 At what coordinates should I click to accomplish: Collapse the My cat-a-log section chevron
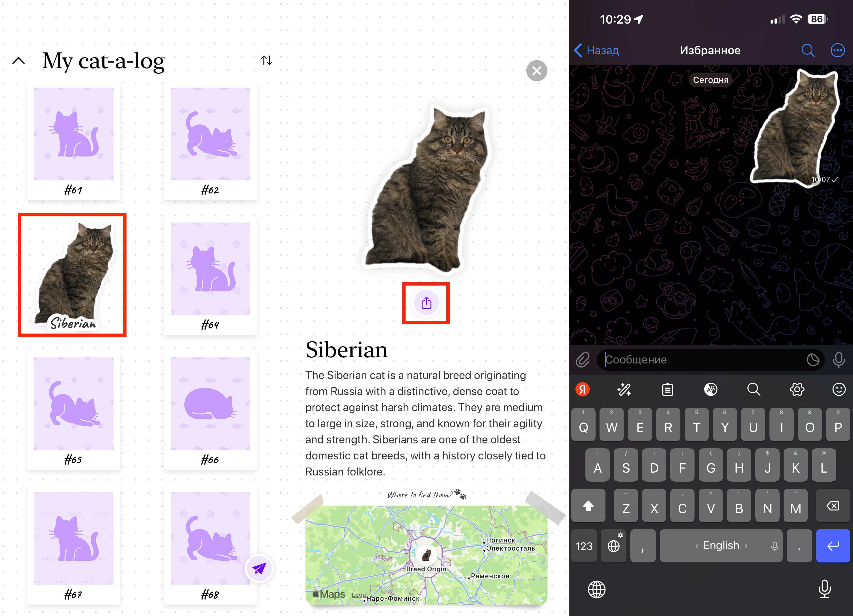pyautogui.click(x=19, y=61)
